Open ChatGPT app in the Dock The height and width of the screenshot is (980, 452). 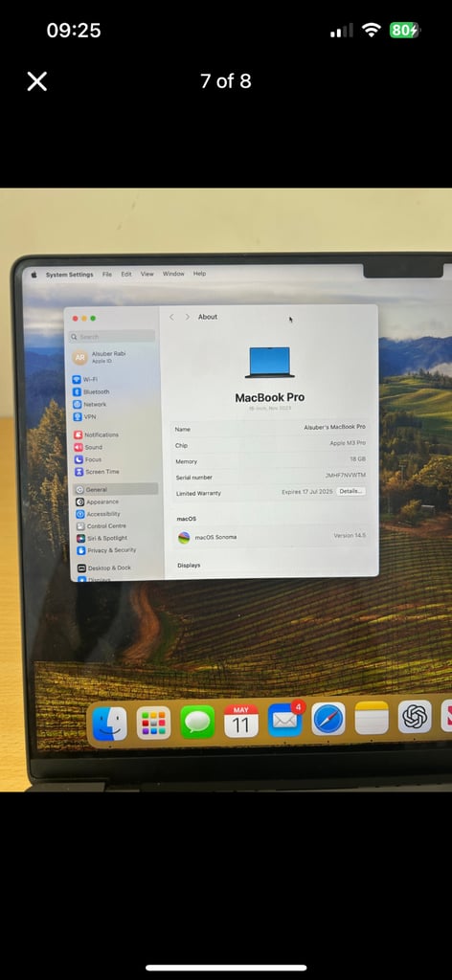coord(415,716)
